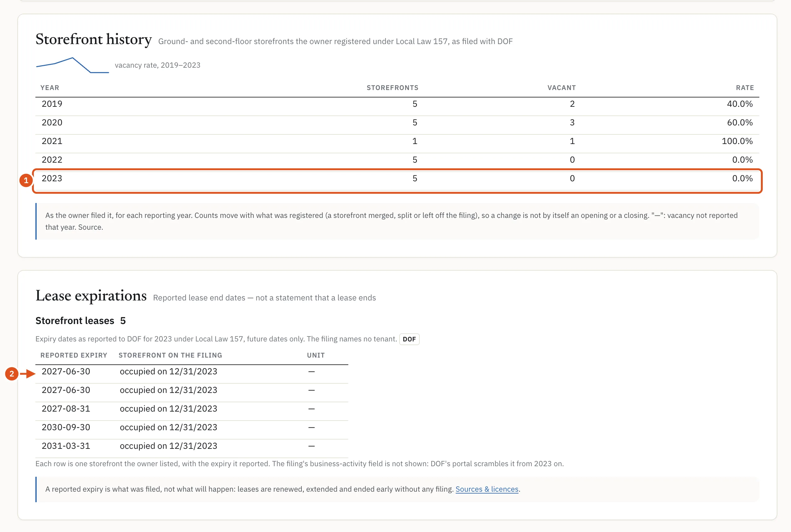
Task: Select the 2020 year cell
Action: 52,123
